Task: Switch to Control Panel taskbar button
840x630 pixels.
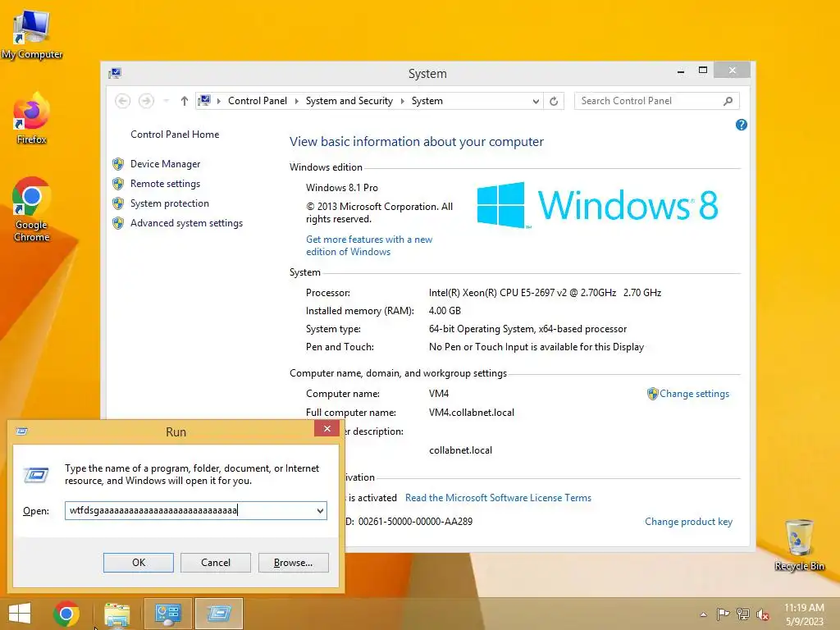Action: point(168,614)
